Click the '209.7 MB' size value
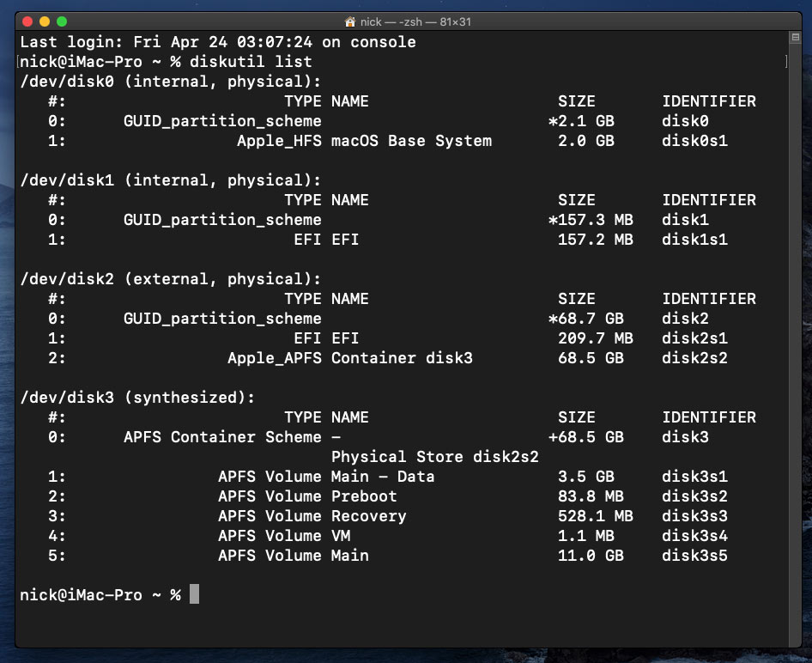 (595, 338)
